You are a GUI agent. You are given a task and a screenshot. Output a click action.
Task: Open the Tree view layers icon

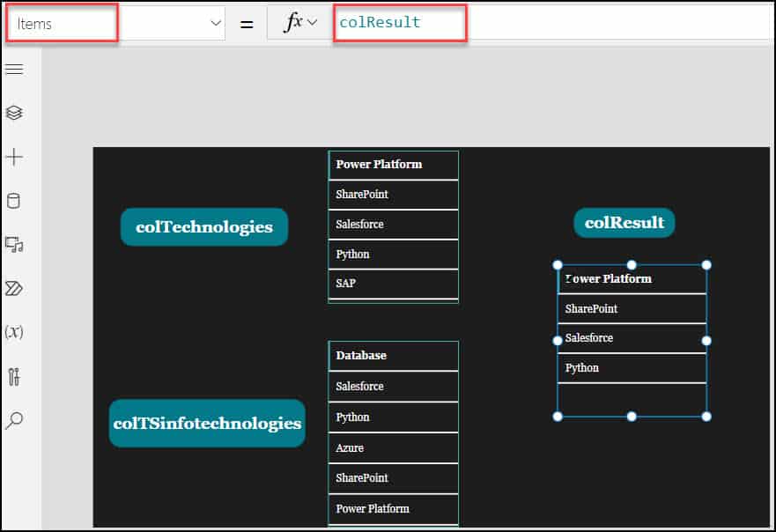(14, 113)
